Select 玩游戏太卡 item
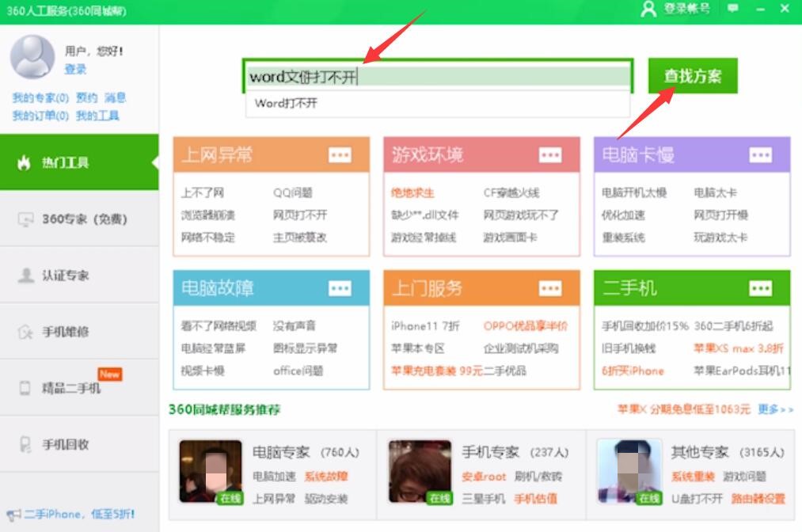Screen dimensions: 802x532 point(720,237)
